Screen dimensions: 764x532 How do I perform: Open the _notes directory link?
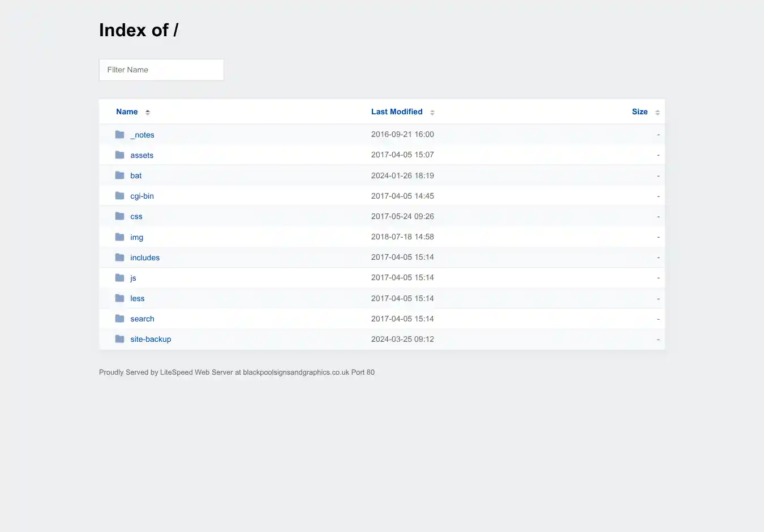point(142,135)
